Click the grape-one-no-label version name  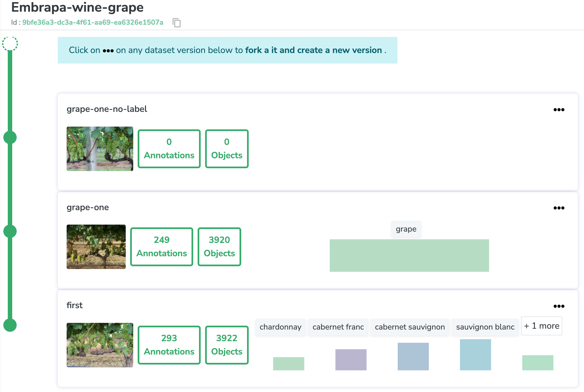[107, 109]
